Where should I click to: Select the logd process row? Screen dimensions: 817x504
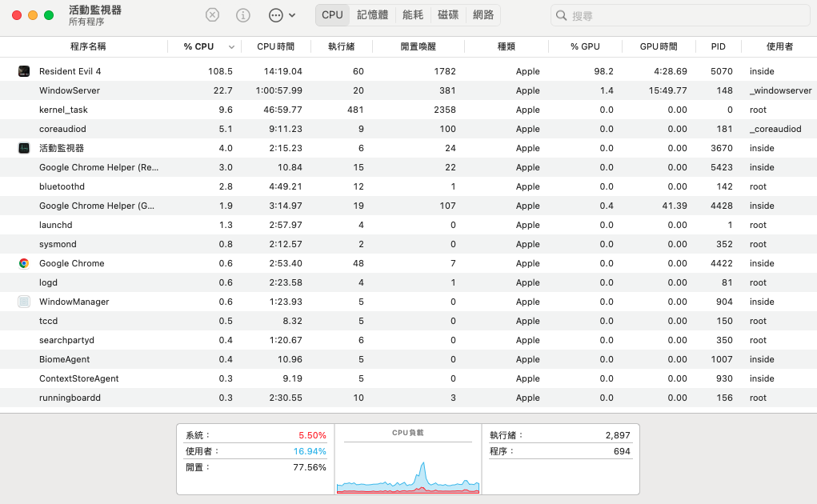408,282
